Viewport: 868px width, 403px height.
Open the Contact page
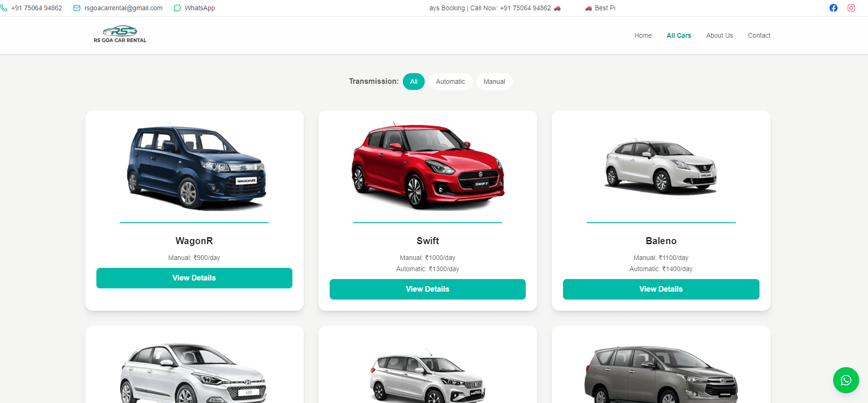(759, 35)
